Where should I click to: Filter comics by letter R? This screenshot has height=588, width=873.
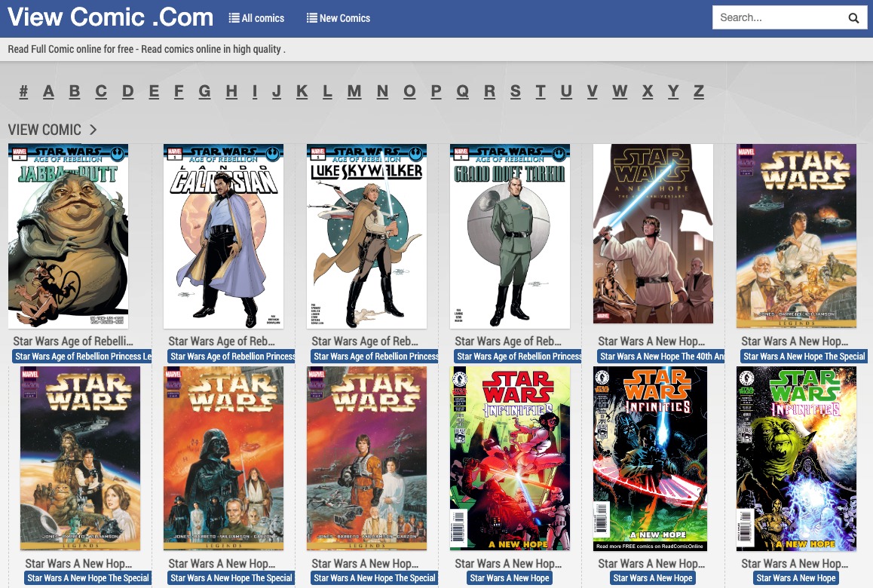pyautogui.click(x=489, y=91)
